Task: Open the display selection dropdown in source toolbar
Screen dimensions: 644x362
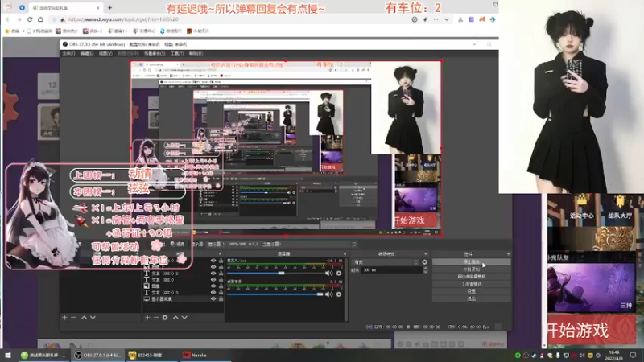Action: [x=283, y=245]
